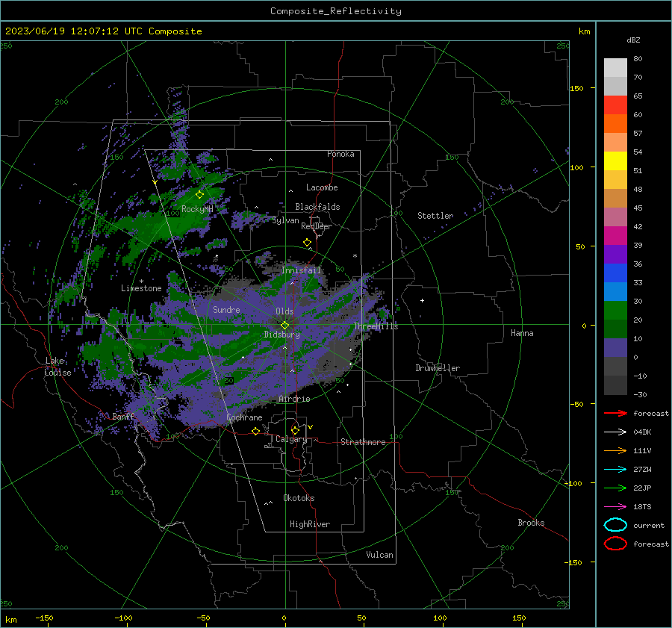Click the Didsbury city label
This screenshot has height=628, width=672.
pyautogui.click(x=282, y=335)
